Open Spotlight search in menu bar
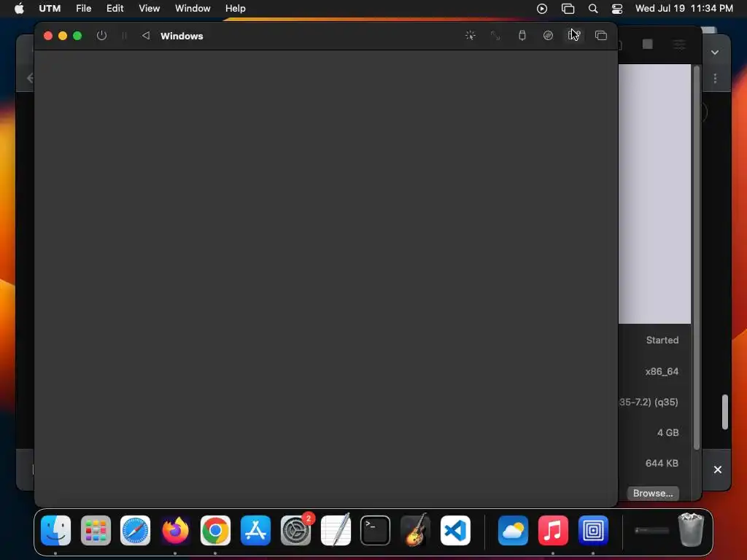Image resolution: width=747 pixels, height=560 pixels. (593, 9)
